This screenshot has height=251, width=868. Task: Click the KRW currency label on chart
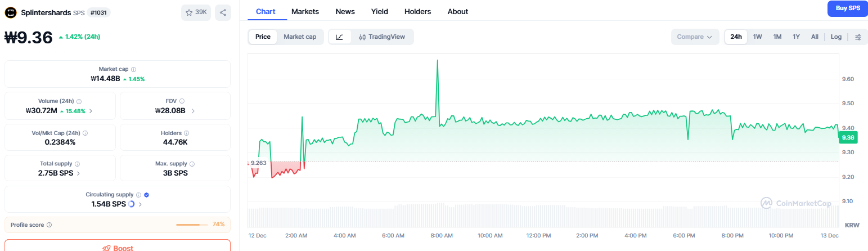(x=851, y=225)
